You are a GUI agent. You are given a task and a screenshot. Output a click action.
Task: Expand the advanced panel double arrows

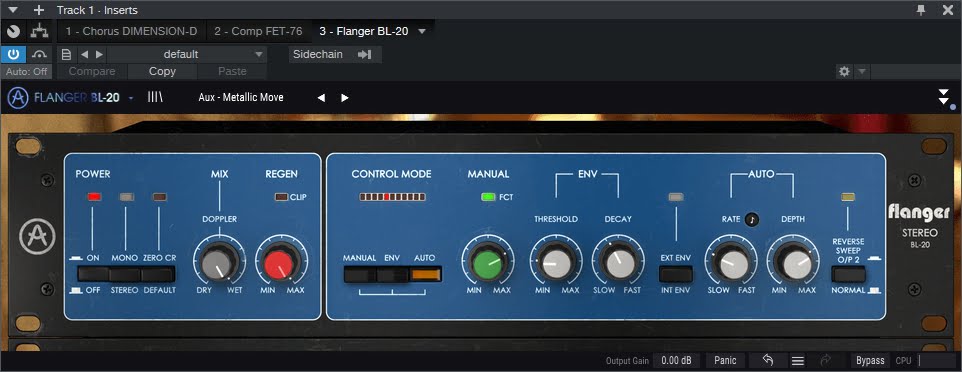point(943,97)
